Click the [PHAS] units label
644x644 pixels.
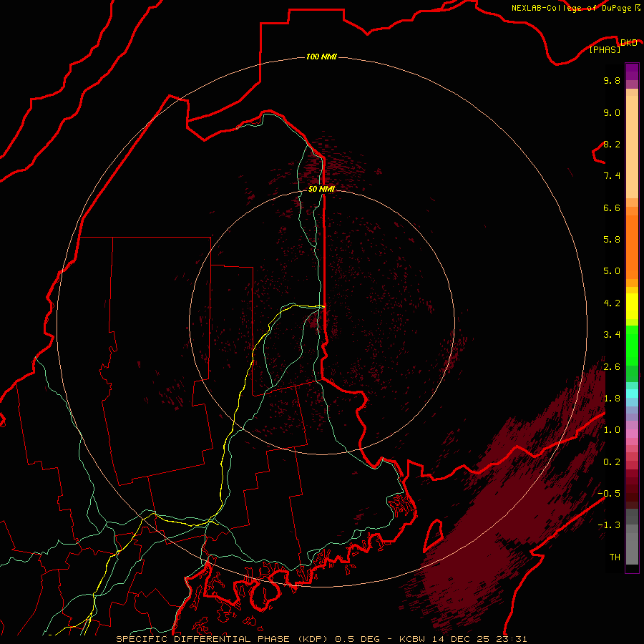[x=605, y=50]
